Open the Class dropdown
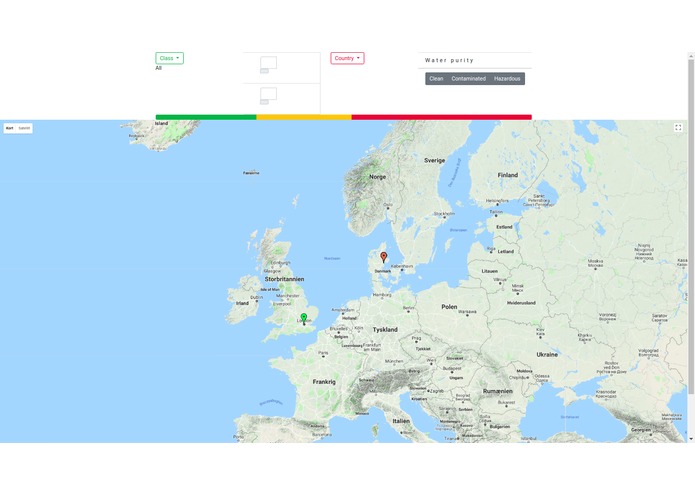Image resolution: width=695 pixels, height=494 pixels. [169, 58]
